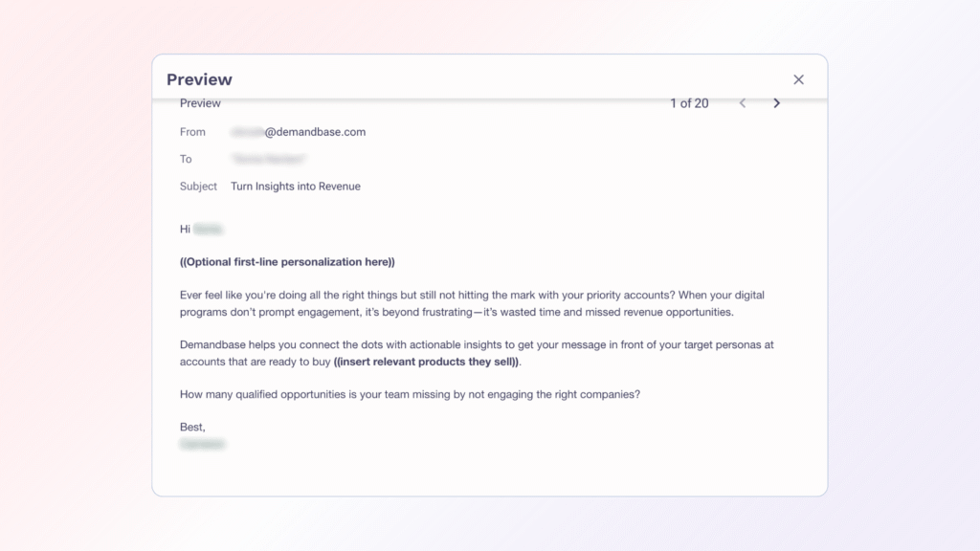The height and width of the screenshot is (551, 980).
Task: Click the left chevron navigation arrow
Action: (743, 103)
